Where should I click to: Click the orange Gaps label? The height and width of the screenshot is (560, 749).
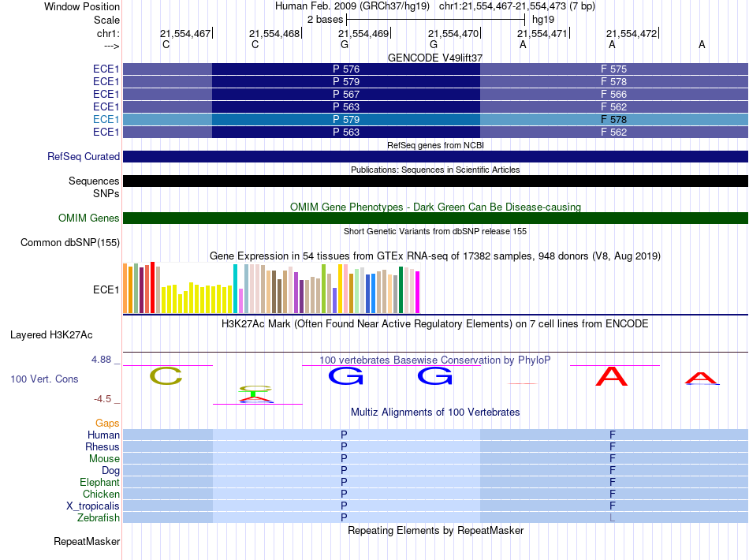(107, 423)
